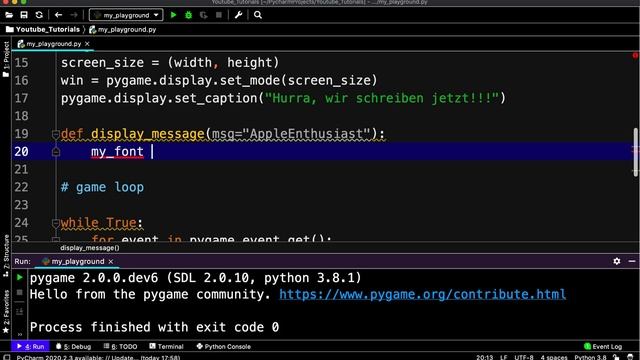Click line number 17 in the gutter

[21, 98]
